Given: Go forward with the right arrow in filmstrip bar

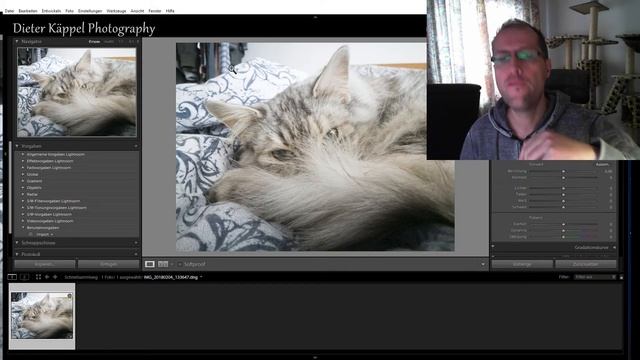Looking at the screenshot, I should (55, 277).
